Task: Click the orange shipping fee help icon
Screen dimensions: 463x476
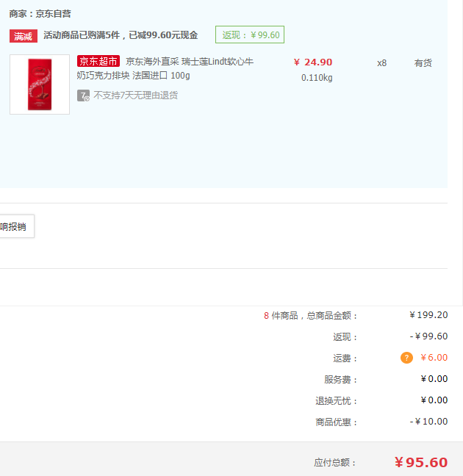Action: 406,358
